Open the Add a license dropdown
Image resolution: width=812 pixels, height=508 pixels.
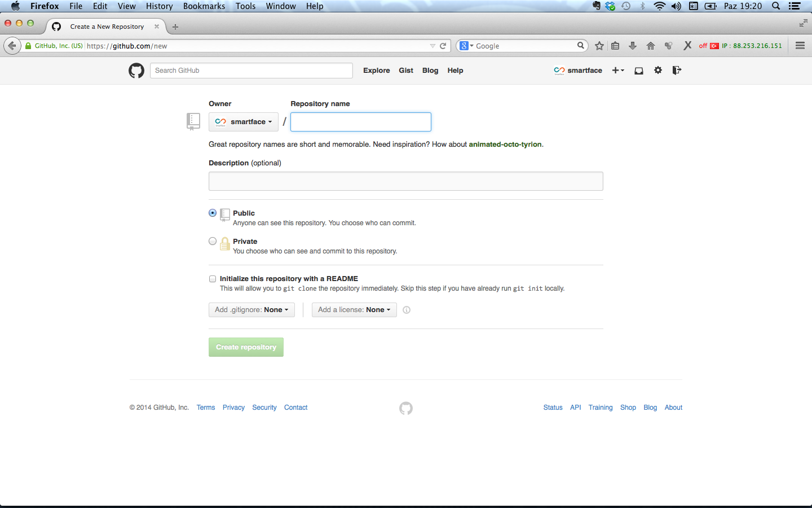pyautogui.click(x=354, y=310)
